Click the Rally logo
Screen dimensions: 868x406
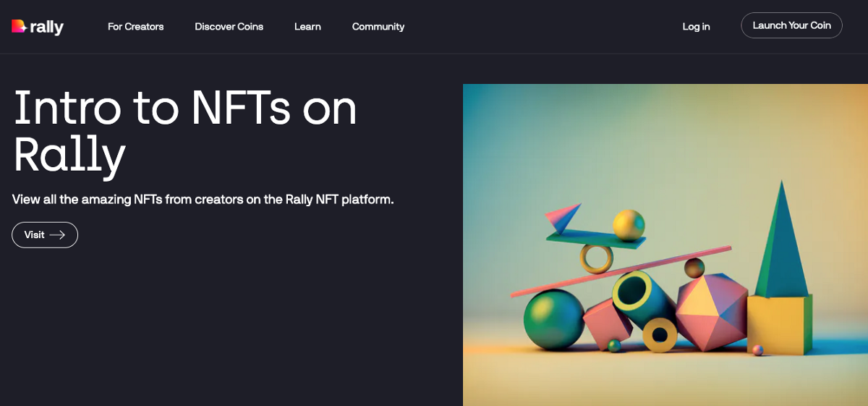click(38, 27)
